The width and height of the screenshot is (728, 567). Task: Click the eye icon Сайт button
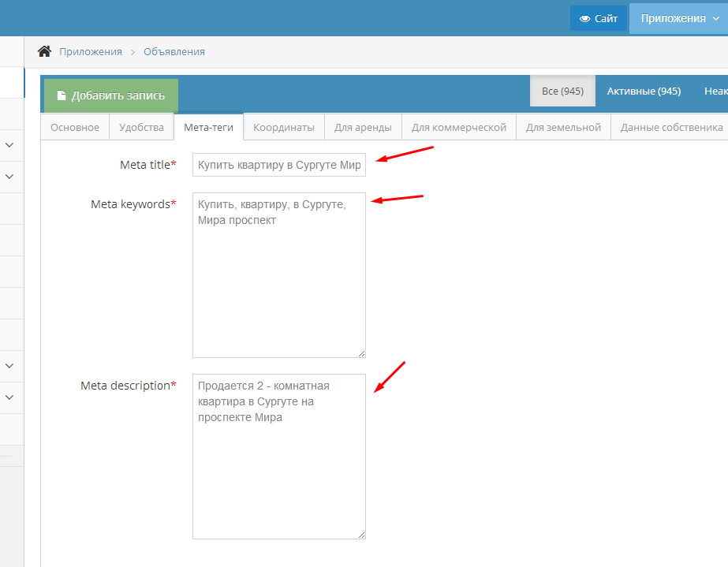point(599,18)
